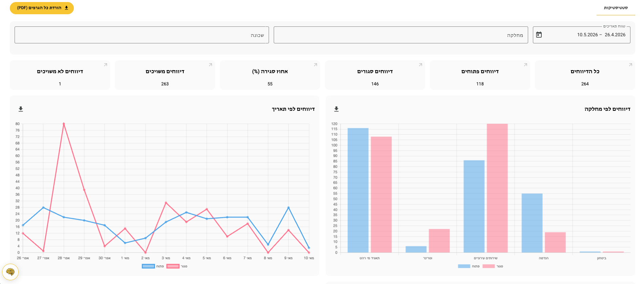Open the arrow link on כל הדיווחים card
The height and width of the screenshot is (284, 644).
[630, 65]
